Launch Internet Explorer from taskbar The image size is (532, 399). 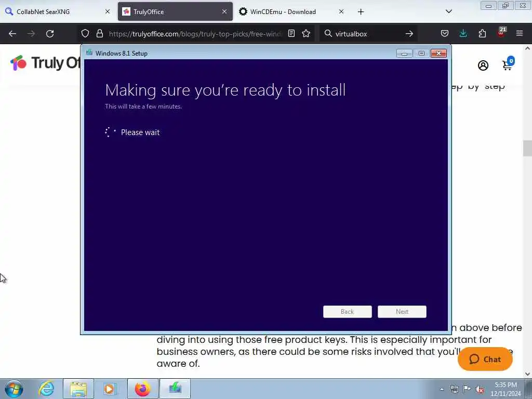[x=46, y=389]
